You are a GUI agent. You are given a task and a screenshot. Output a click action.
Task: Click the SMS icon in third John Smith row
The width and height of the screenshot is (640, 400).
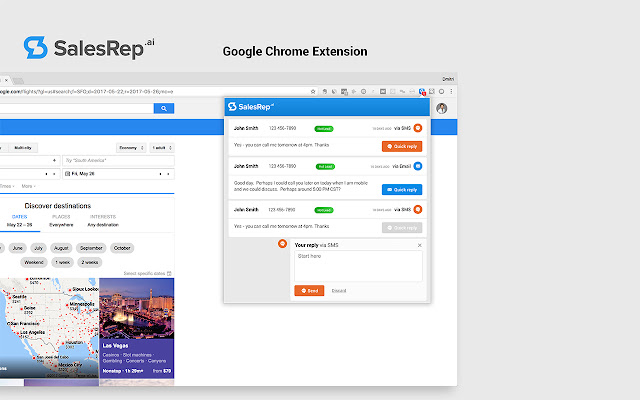point(418,209)
